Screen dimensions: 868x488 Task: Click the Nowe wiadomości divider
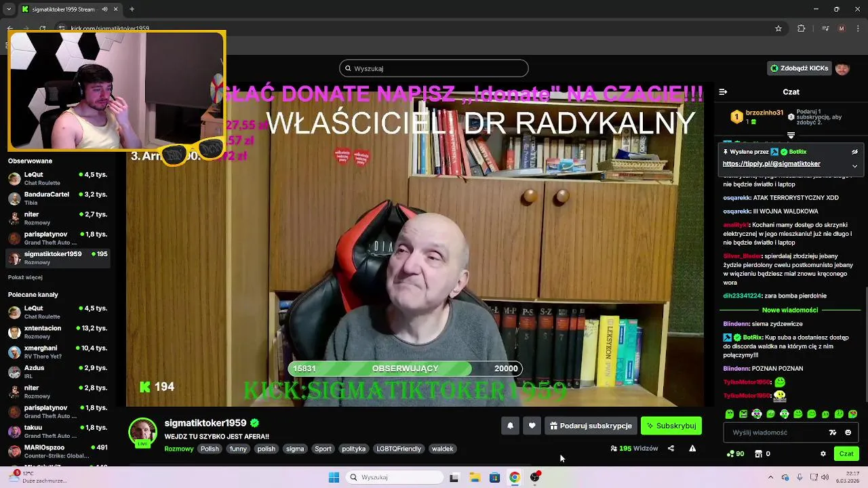tap(790, 310)
